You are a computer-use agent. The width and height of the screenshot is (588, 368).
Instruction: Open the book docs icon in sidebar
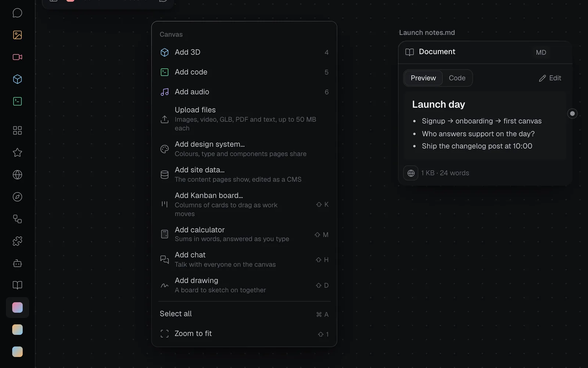point(17,285)
